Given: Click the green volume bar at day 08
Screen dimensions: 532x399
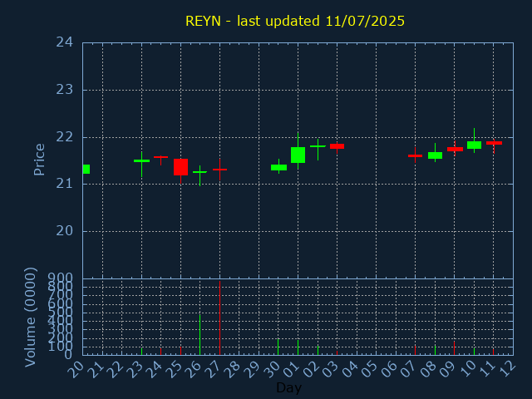Looking at the screenshot, I should [435, 350].
